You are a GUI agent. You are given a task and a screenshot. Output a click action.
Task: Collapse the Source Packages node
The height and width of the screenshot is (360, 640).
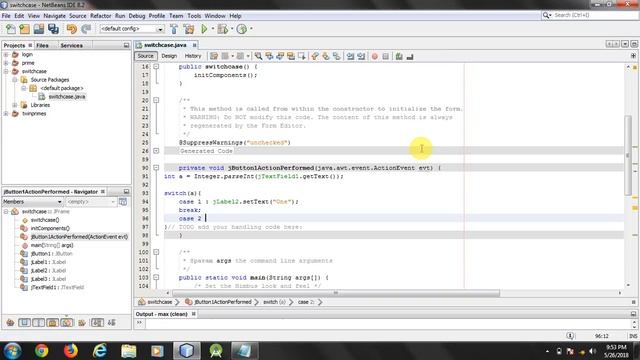point(15,80)
